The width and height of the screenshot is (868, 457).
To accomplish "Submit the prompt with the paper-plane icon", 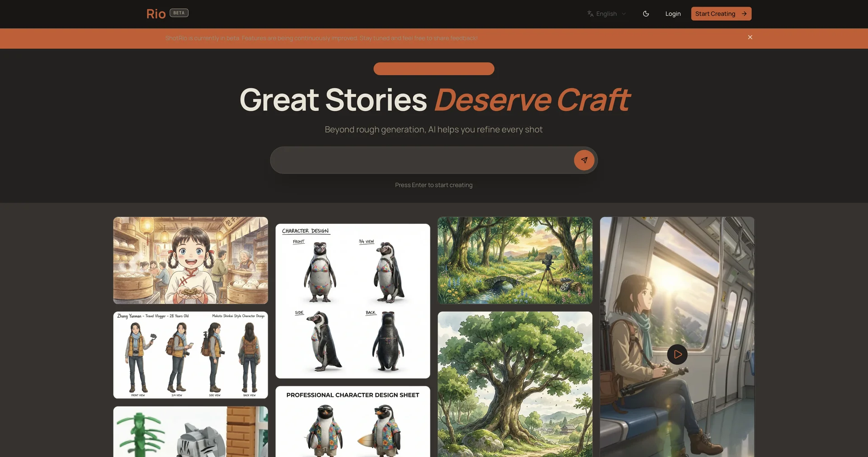I will point(584,160).
